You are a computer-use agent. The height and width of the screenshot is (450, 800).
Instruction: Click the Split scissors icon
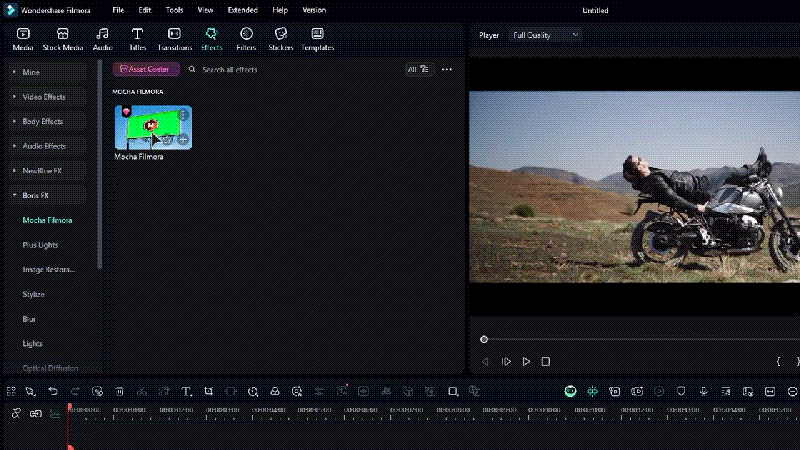coord(142,391)
